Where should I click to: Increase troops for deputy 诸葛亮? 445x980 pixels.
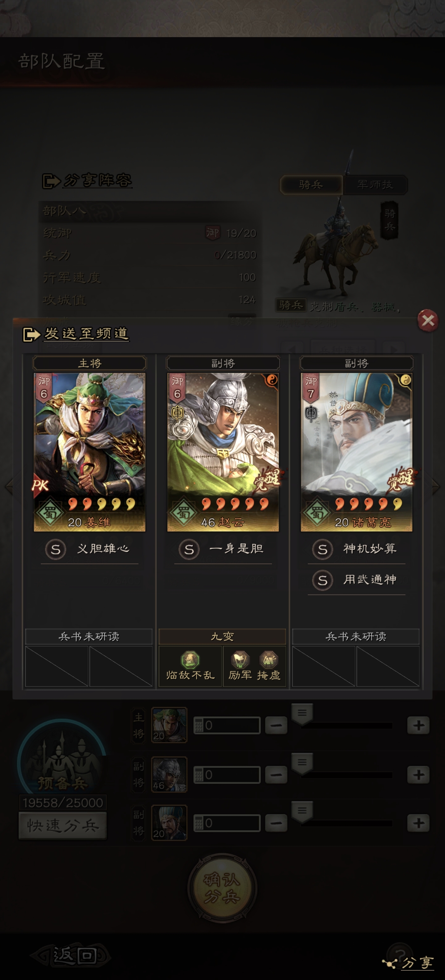(x=418, y=823)
